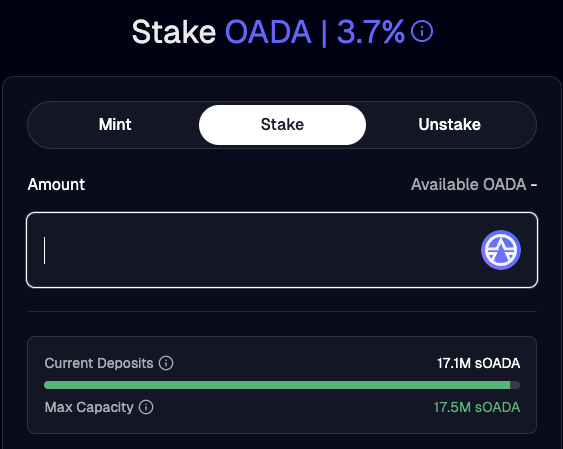The height and width of the screenshot is (449, 563).
Task: Click the Max Capacity label
Action: click(89, 407)
